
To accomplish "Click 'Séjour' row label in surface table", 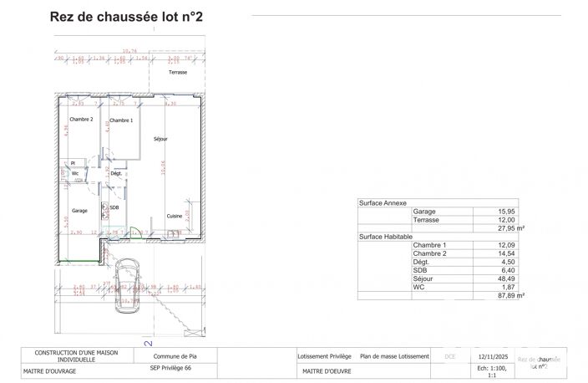I will 423,279.
